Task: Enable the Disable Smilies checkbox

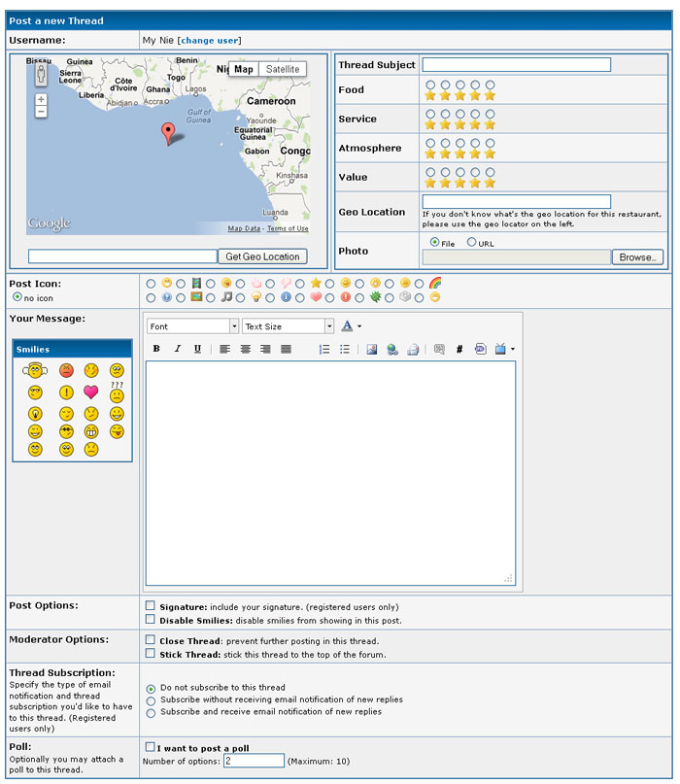Action: pyautogui.click(x=151, y=619)
